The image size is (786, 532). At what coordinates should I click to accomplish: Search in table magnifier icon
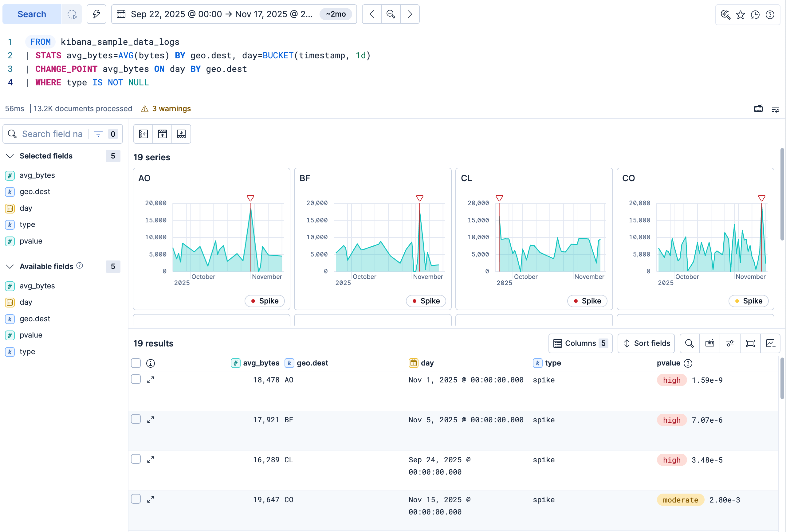(x=689, y=343)
